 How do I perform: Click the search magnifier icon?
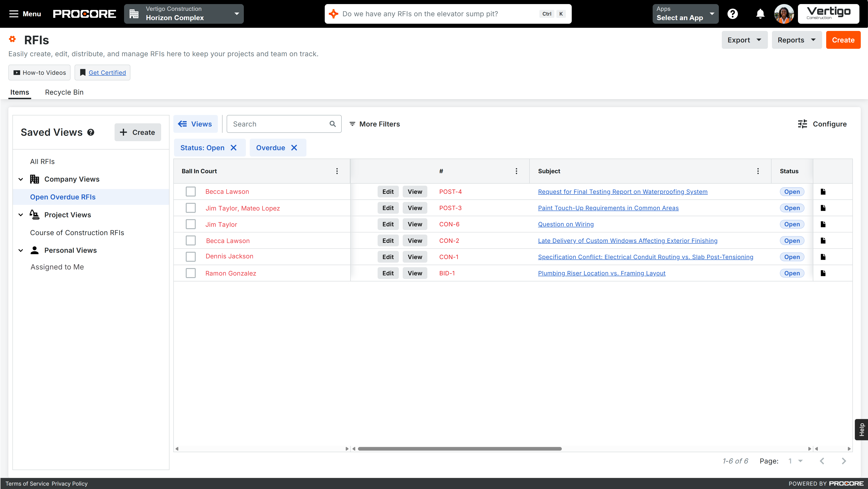coord(332,124)
